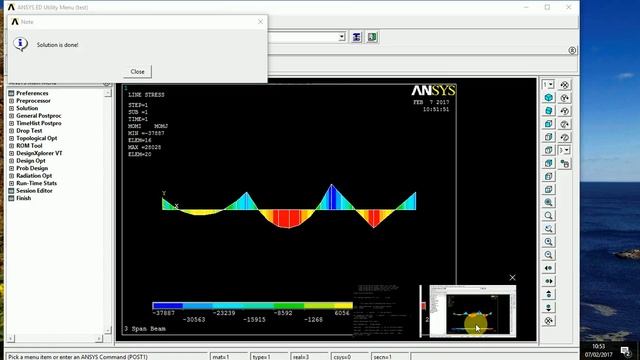Click the main menu scroll-left arrow

(11, 338)
